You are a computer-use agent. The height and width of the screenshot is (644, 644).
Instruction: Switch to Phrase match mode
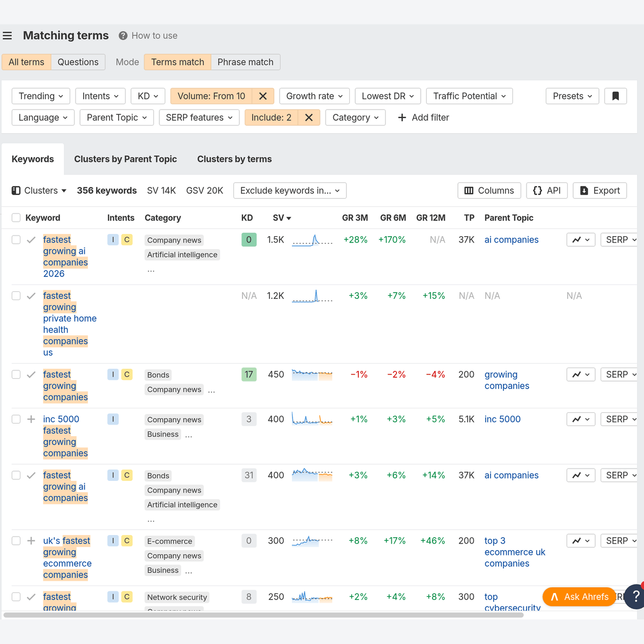click(x=245, y=62)
